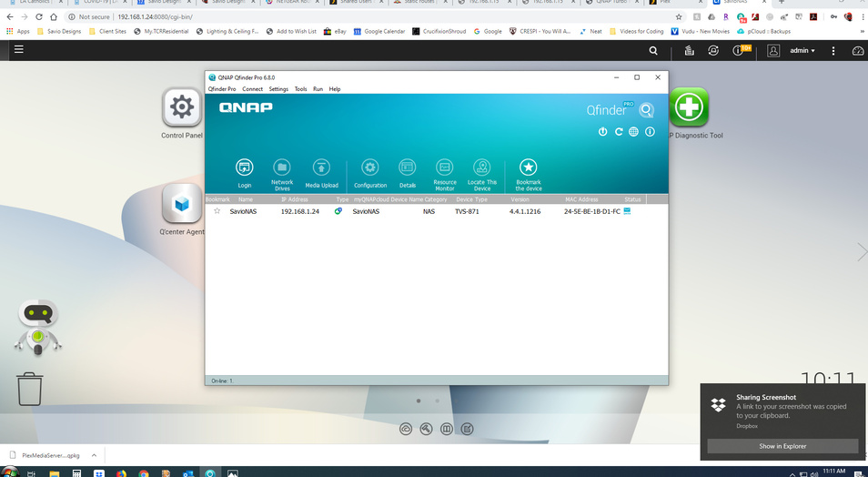Click the Qfinder info icon
The width and height of the screenshot is (868, 477).
click(x=650, y=131)
